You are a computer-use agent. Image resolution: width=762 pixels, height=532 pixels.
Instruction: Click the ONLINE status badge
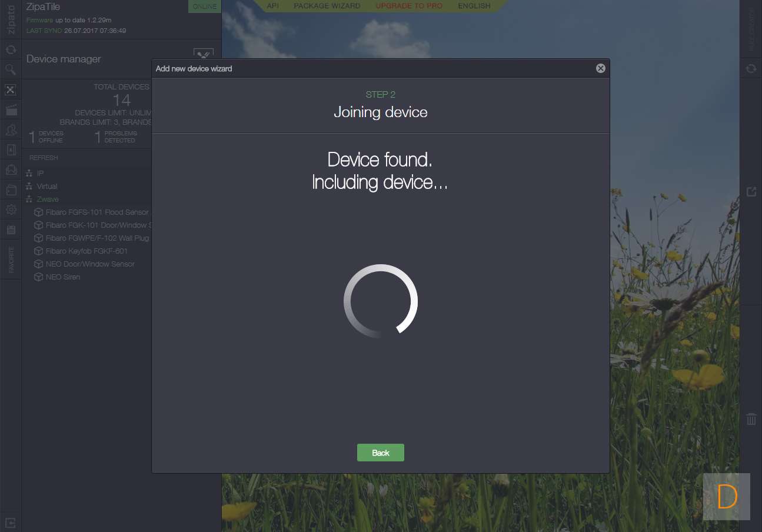(205, 6)
